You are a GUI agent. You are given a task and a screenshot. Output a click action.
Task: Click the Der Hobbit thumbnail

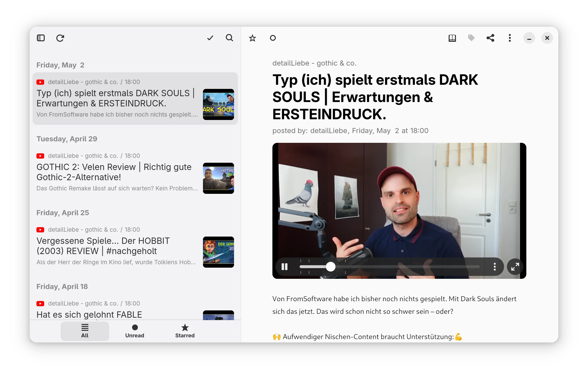point(218,252)
